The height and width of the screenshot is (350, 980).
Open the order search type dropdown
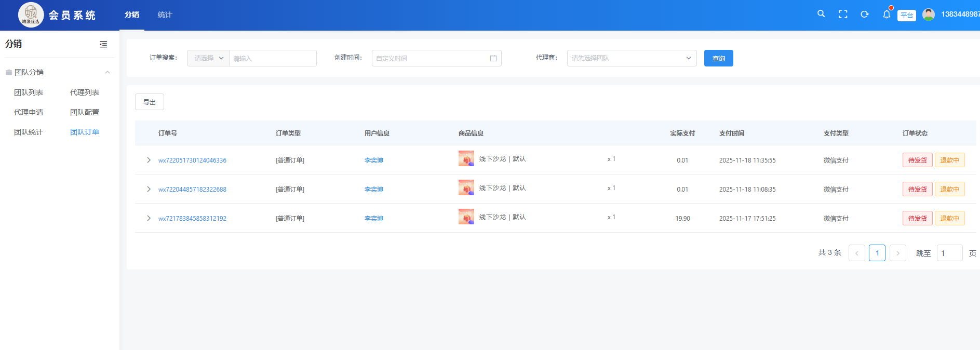(208, 58)
